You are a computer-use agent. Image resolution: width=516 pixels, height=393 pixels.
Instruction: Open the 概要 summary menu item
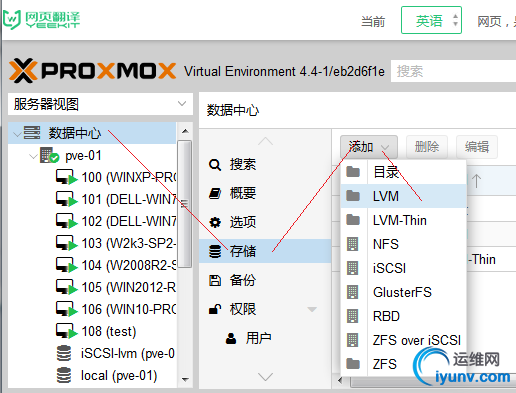coord(265,193)
